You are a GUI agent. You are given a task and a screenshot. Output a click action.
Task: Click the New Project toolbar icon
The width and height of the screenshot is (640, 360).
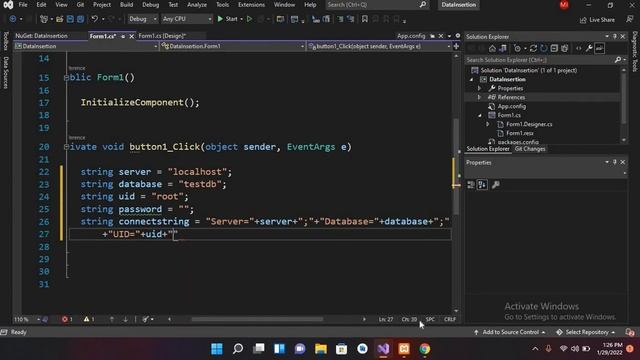tap(44, 19)
